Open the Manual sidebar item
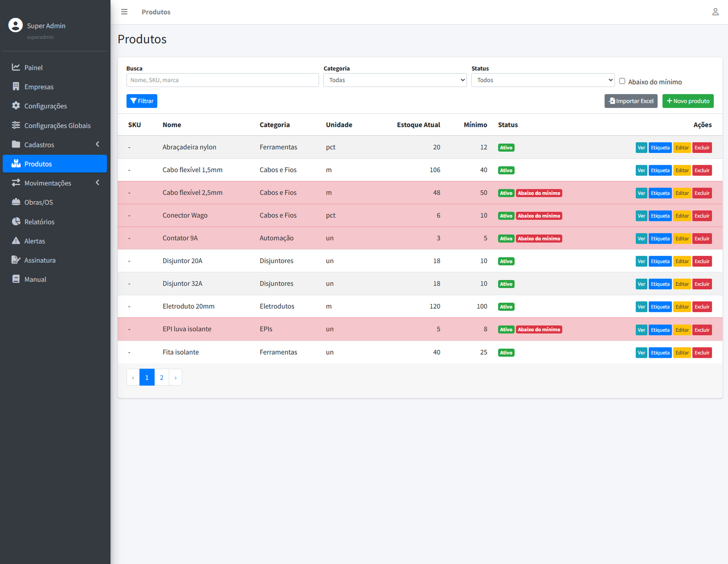 [x=35, y=279]
